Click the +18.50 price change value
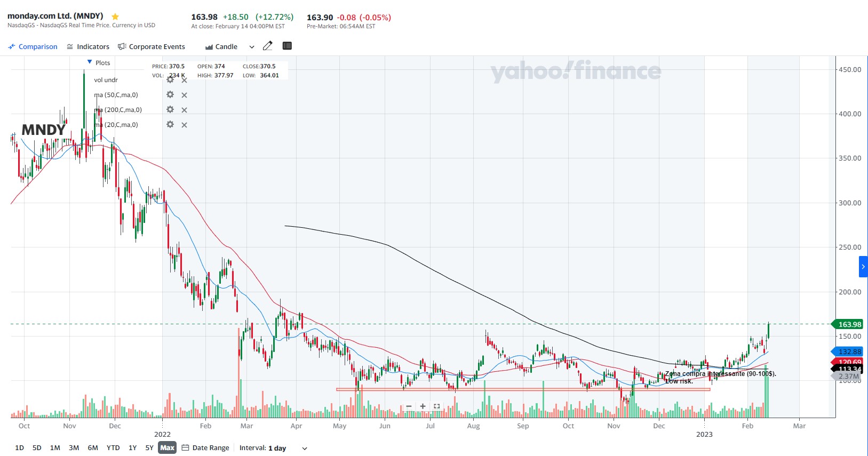868x456 pixels. [236, 17]
